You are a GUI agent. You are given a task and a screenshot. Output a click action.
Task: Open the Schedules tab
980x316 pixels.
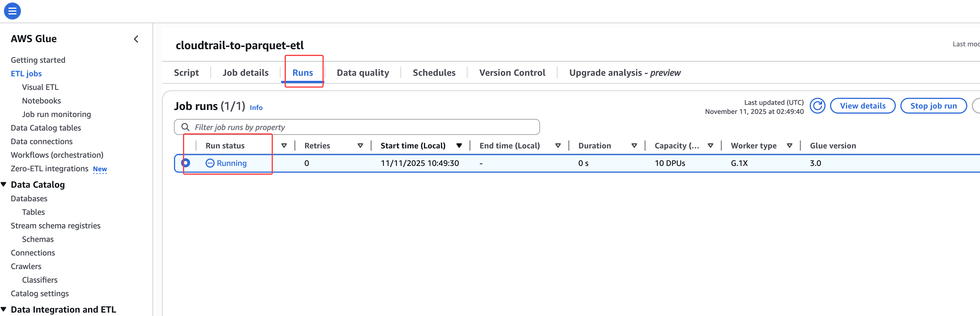(x=434, y=73)
